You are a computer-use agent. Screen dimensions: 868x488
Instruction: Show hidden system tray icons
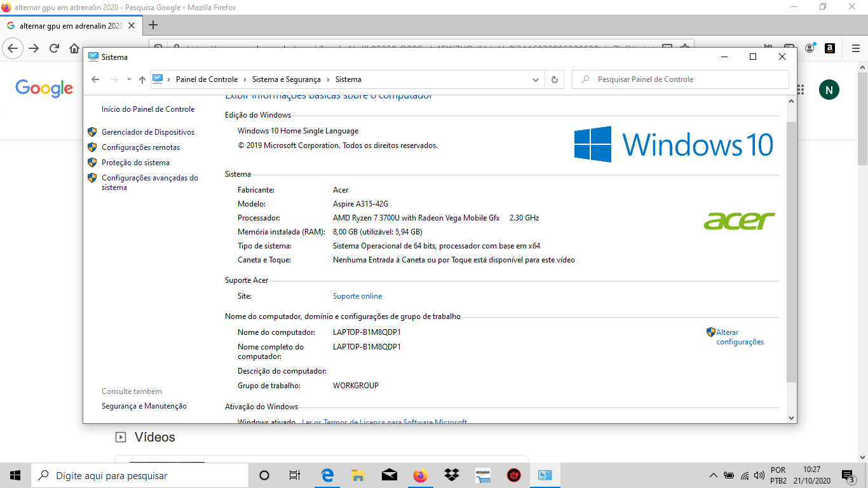[x=713, y=475]
